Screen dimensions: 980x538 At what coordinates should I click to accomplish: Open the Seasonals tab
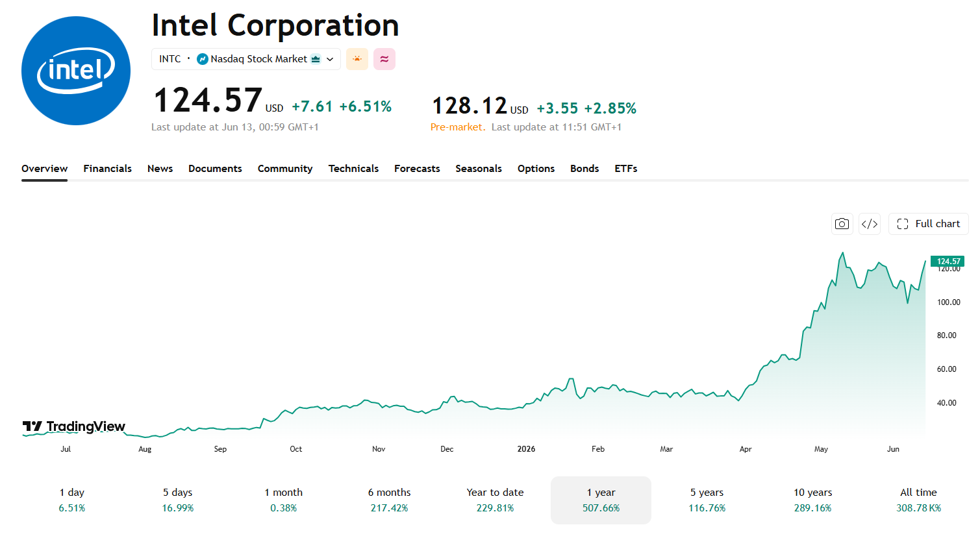point(479,169)
